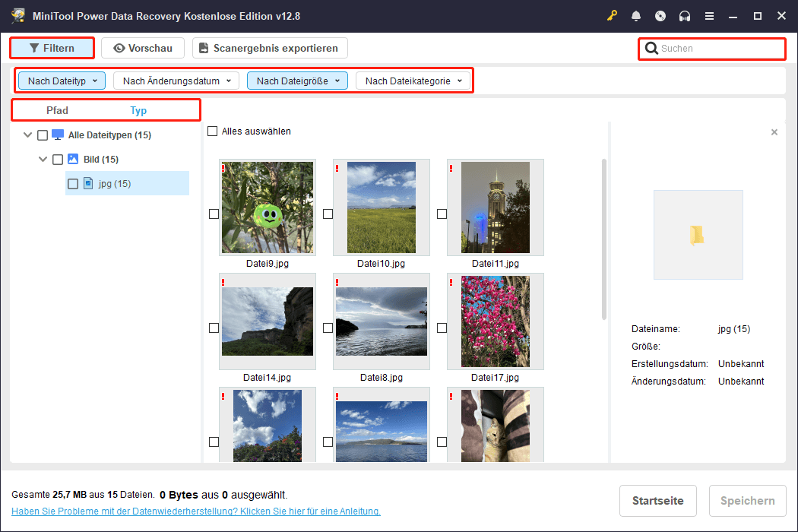Click the disc icon in title bar
The image size is (798, 532).
click(660, 16)
